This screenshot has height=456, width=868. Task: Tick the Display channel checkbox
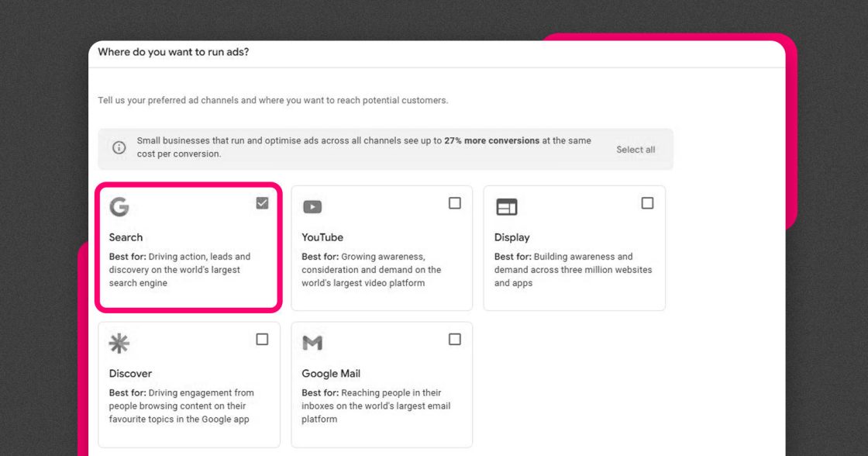click(x=647, y=203)
